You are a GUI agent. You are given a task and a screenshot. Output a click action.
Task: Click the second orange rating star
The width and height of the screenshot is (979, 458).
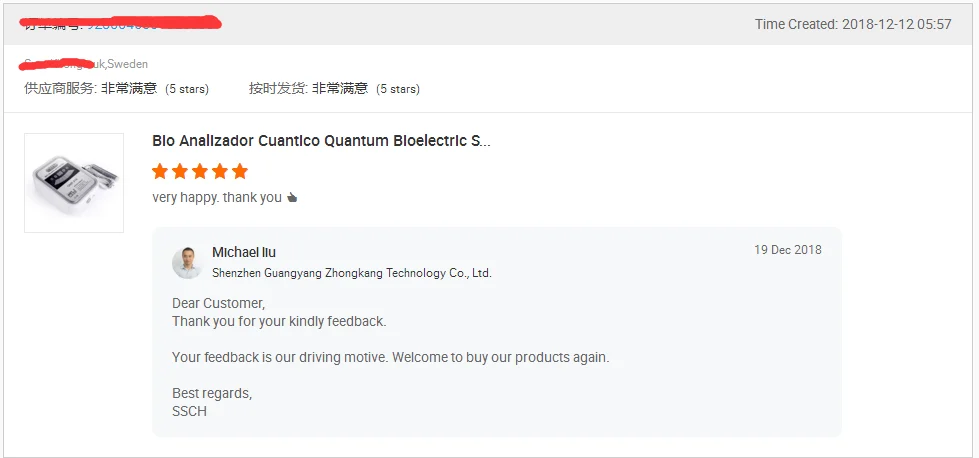180,171
